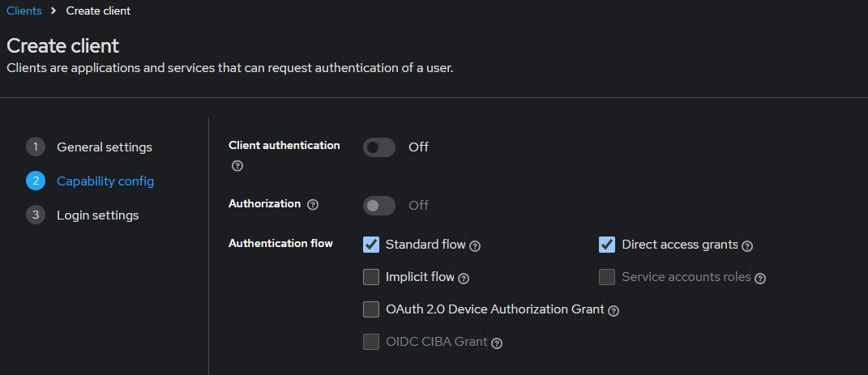Screen dimensions: 868x375
Task: Uncheck the Standard flow checkbox
Action: point(371,245)
